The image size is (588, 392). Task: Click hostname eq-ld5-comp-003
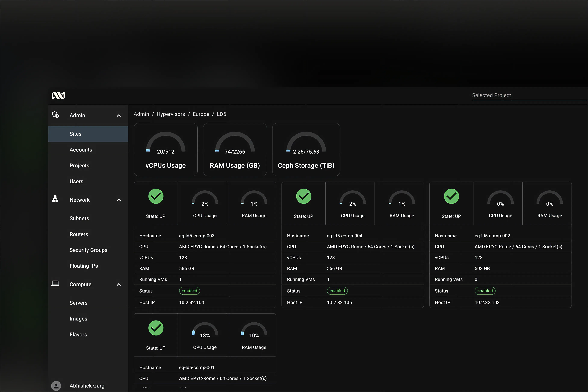coord(197,236)
